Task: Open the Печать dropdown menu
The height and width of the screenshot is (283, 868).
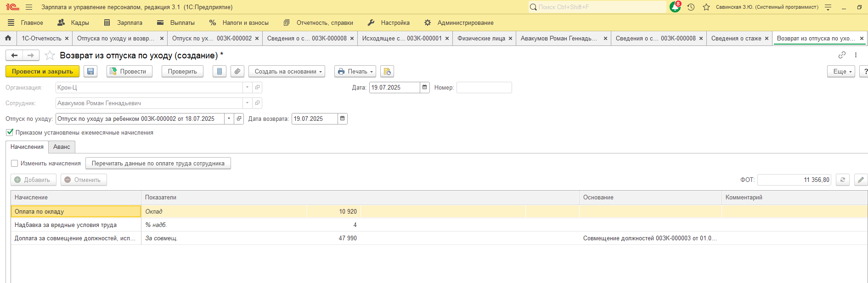Action: 355,71
